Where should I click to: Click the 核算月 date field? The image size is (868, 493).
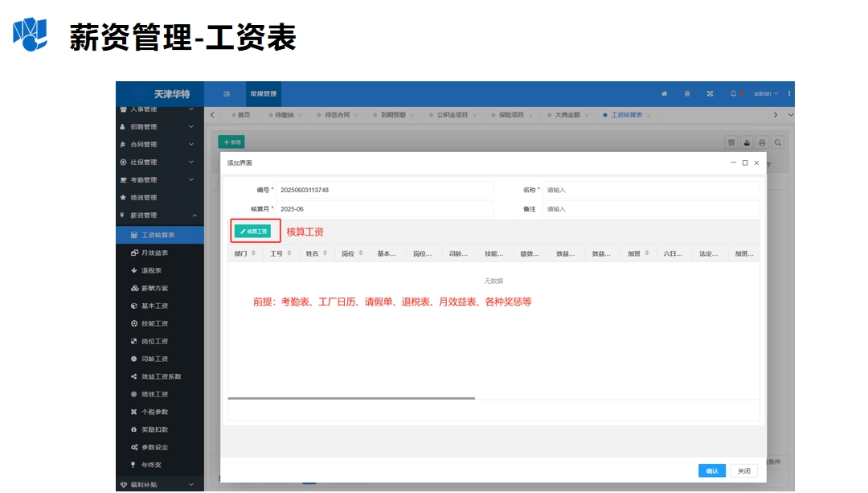tap(384, 209)
